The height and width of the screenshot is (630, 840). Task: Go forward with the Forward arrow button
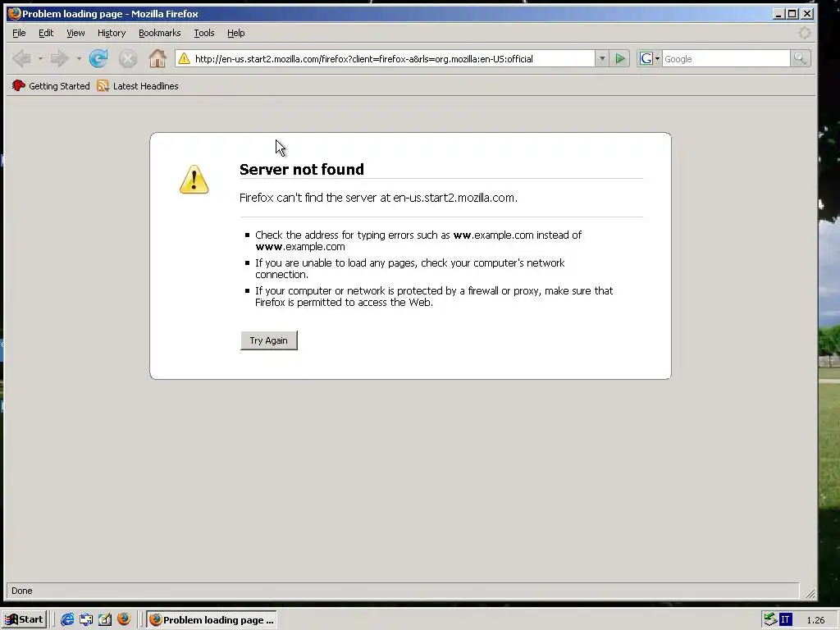tap(59, 58)
